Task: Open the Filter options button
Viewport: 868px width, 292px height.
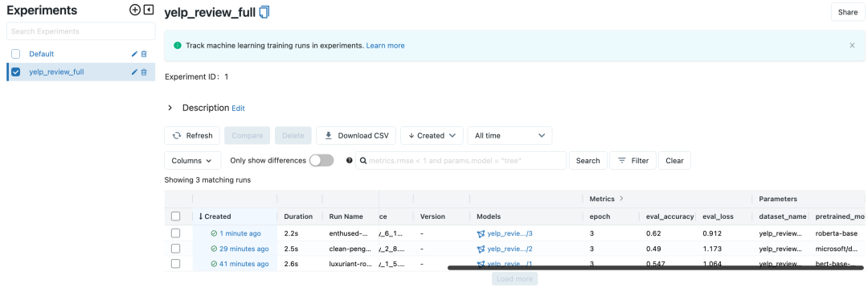Action: pos(633,161)
